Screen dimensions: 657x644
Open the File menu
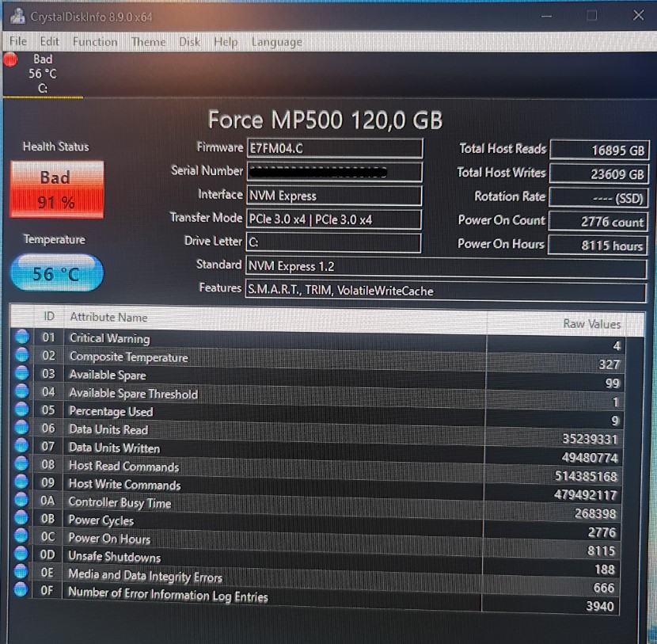18,41
